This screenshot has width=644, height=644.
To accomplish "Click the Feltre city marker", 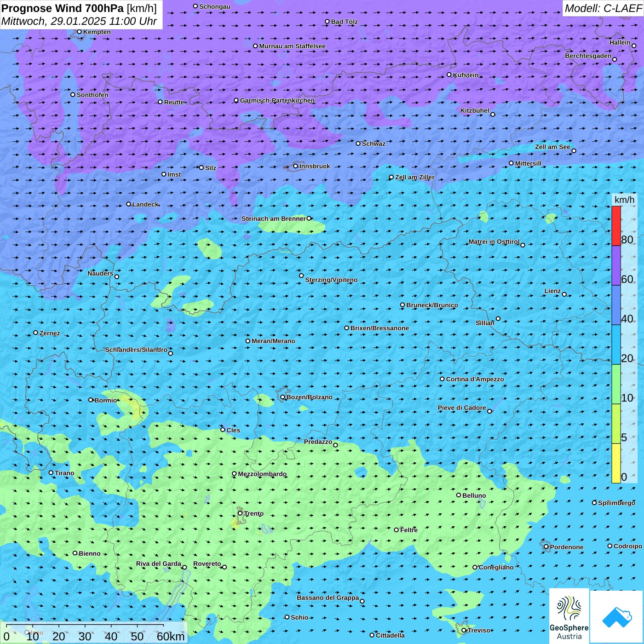I will pyautogui.click(x=396, y=530).
